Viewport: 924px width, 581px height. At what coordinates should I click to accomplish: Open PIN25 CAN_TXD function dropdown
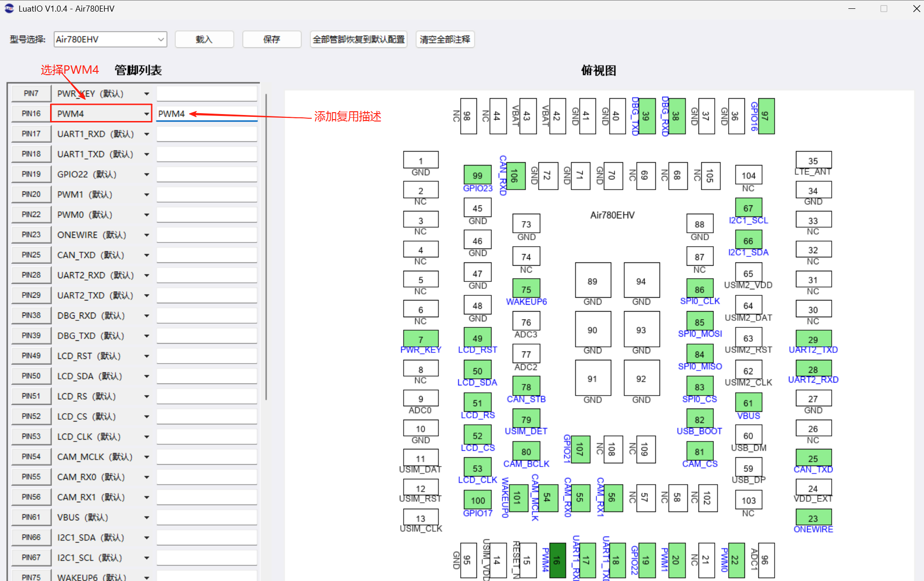pyautogui.click(x=101, y=255)
